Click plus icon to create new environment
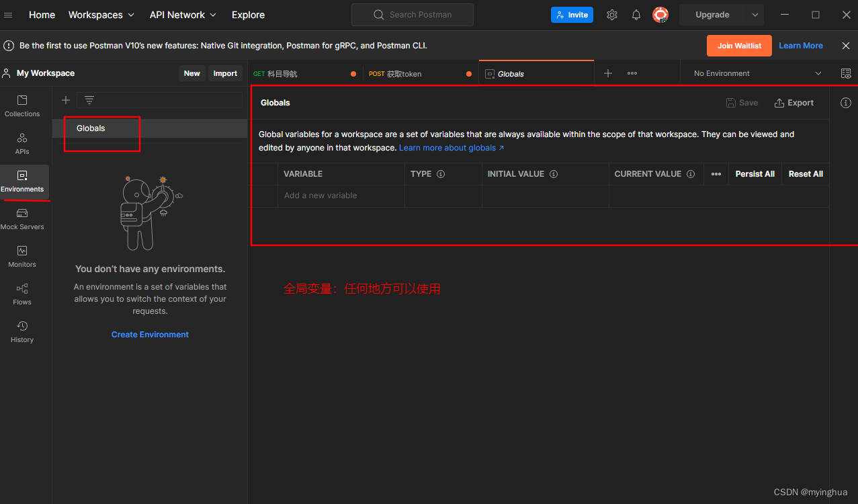The image size is (858, 504). point(66,100)
